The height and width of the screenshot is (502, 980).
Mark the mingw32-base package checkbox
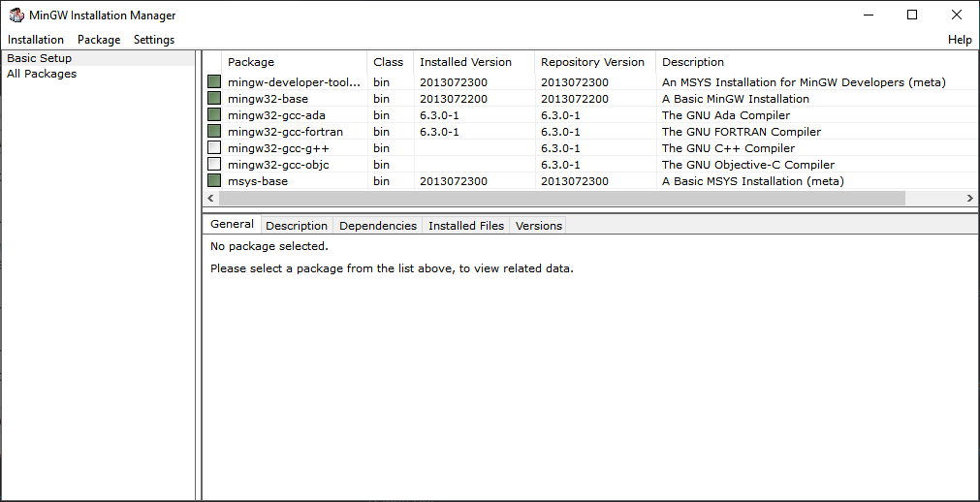tap(214, 99)
